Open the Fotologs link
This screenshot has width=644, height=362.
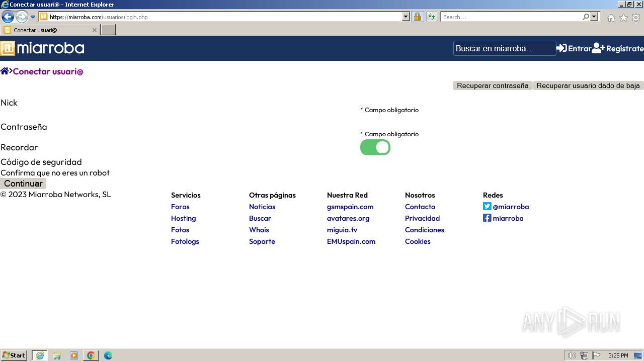185,241
